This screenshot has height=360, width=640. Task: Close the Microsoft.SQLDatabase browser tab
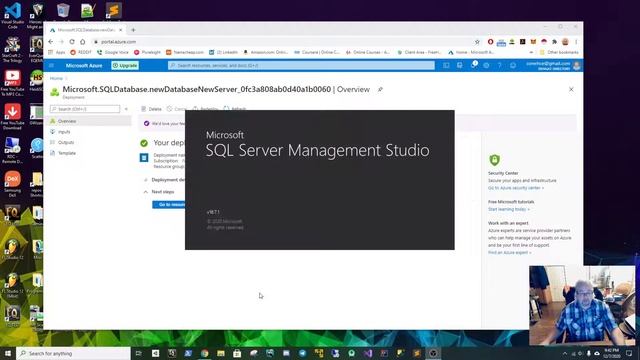[120, 30]
